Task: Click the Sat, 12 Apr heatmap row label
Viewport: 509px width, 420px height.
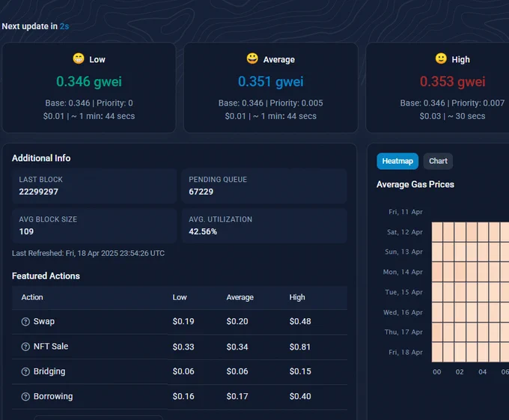Action: point(405,232)
